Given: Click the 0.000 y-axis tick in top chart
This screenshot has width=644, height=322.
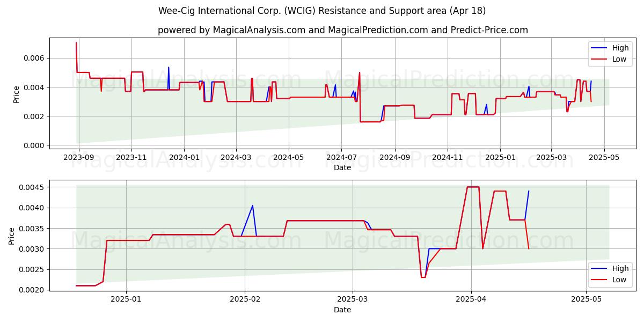Looking at the screenshot, I should click(x=34, y=145).
